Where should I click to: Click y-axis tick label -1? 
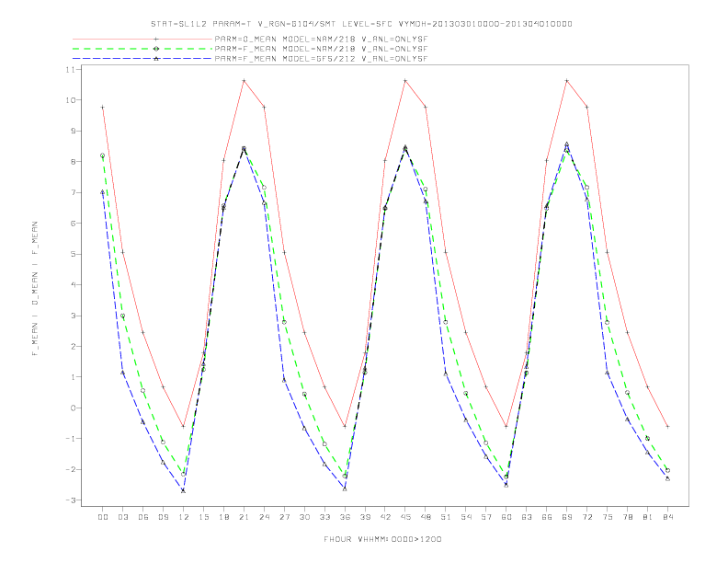tap(70, 439)
